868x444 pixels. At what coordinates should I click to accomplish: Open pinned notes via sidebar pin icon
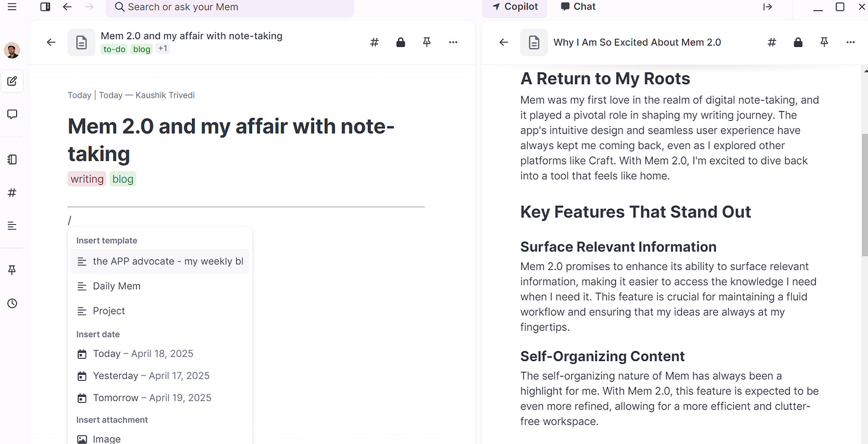coord(12,271)
